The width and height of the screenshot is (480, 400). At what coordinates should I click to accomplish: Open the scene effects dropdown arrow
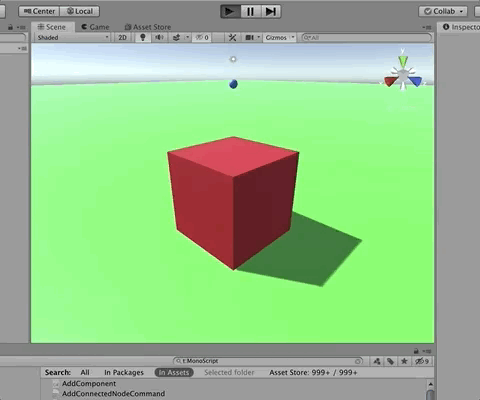(187, 37)
